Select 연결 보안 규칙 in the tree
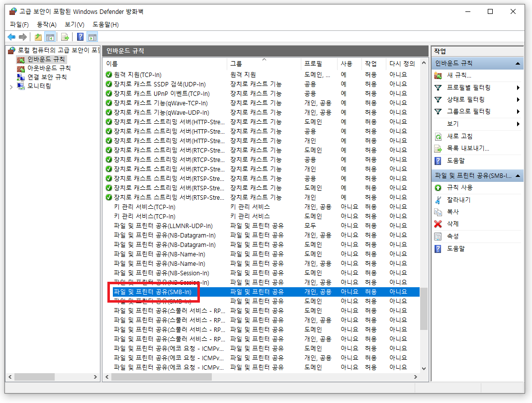This screenshot has height=403, width=532. pyautogui.click(x=47, y=77)
